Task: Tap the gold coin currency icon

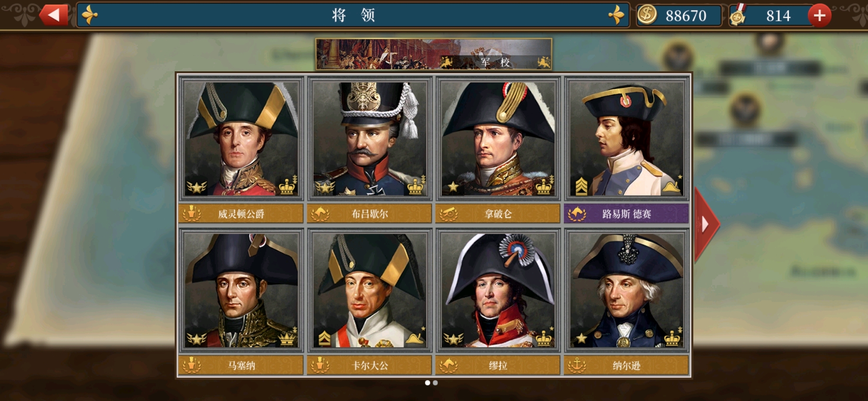Action: 647,15
